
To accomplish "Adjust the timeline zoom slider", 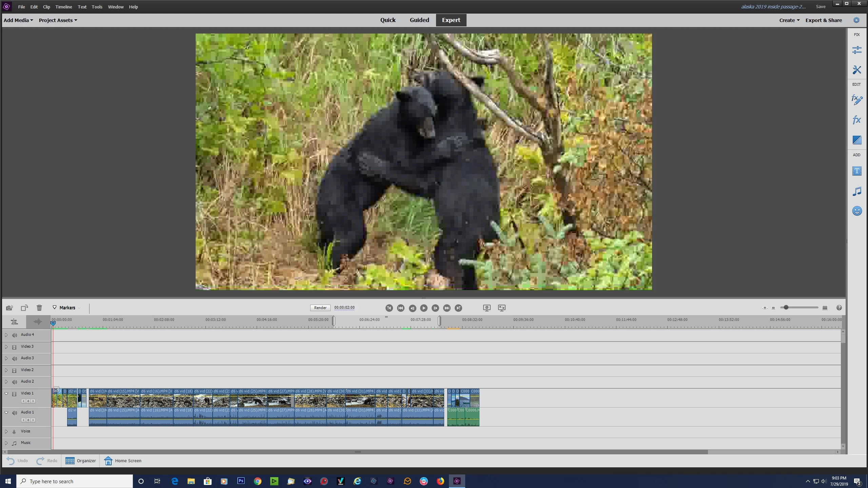I will pyautogui.click(x=786, y=307).
